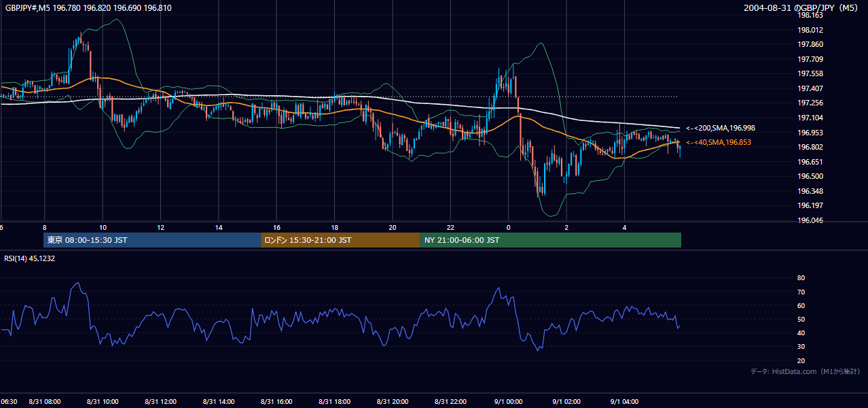Image resolution: width=868 pixels, height=408 pixels.
Task: Click hour label 16 under the price chart
Action: (x=276, y=227)
